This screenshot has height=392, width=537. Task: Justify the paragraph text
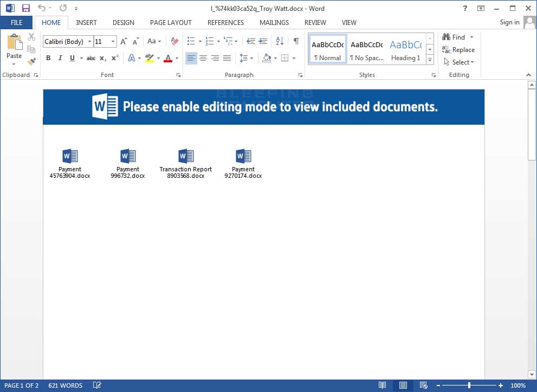(x=227, y=58)
